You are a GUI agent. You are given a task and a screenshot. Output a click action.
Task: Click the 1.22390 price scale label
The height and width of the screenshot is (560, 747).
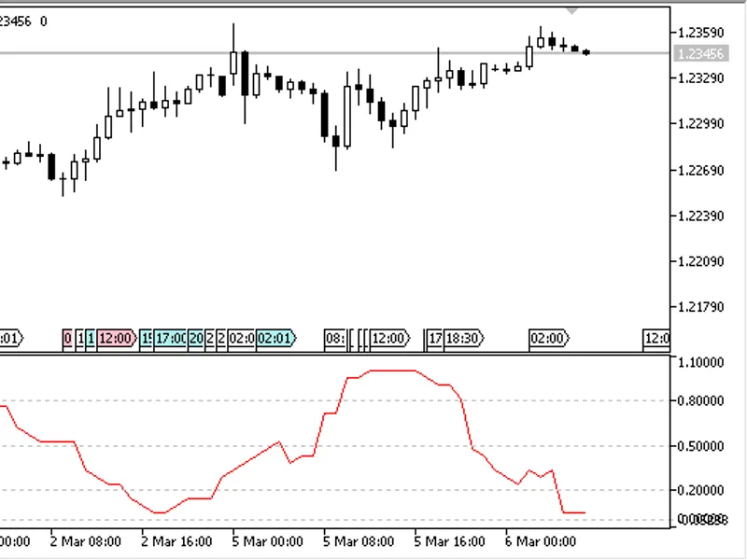coord(700,217)
